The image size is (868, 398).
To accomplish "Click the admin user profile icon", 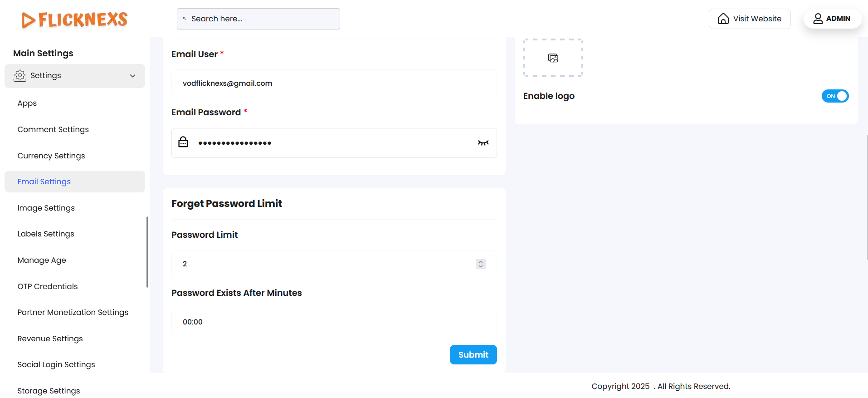I will pyautogui.click(x=818, y=19).
